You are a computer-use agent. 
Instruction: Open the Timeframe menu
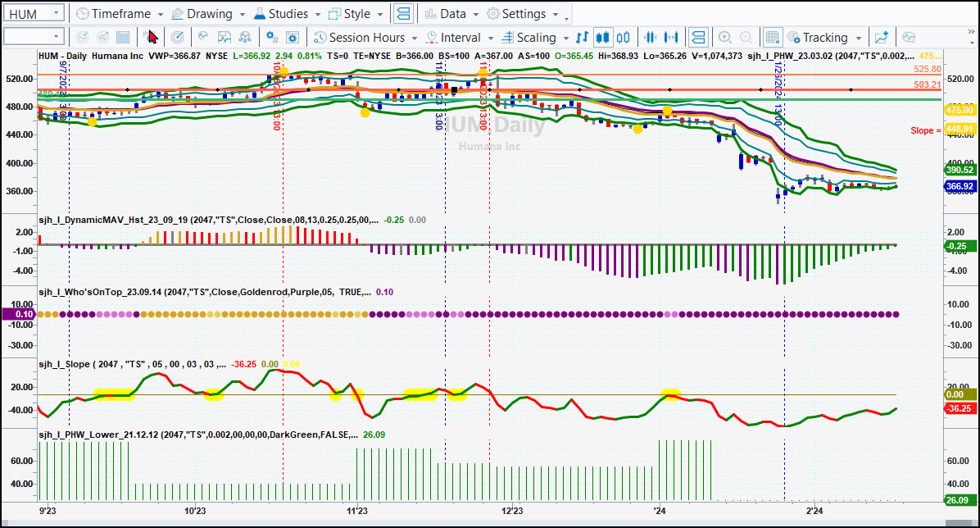pyautogui.click(x=120, y=14)
